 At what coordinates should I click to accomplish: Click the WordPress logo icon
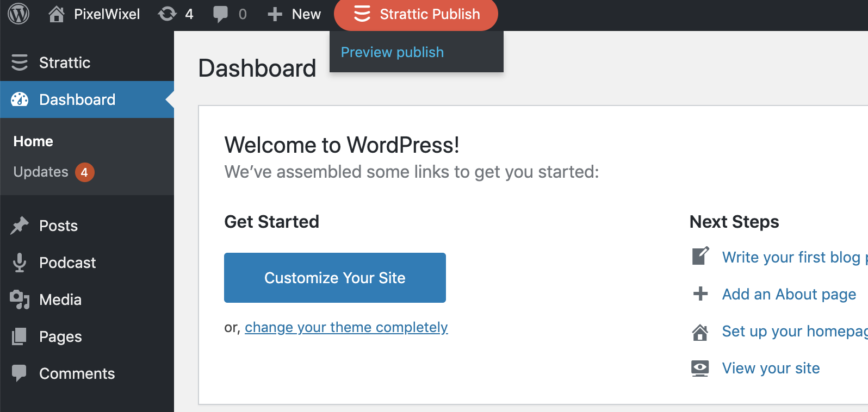[18, 14]
